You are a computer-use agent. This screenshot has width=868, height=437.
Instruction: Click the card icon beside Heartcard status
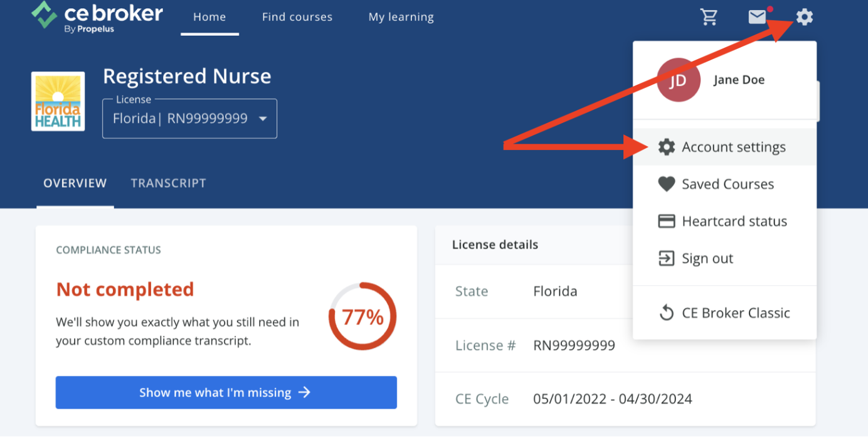(x=666, y=221)
